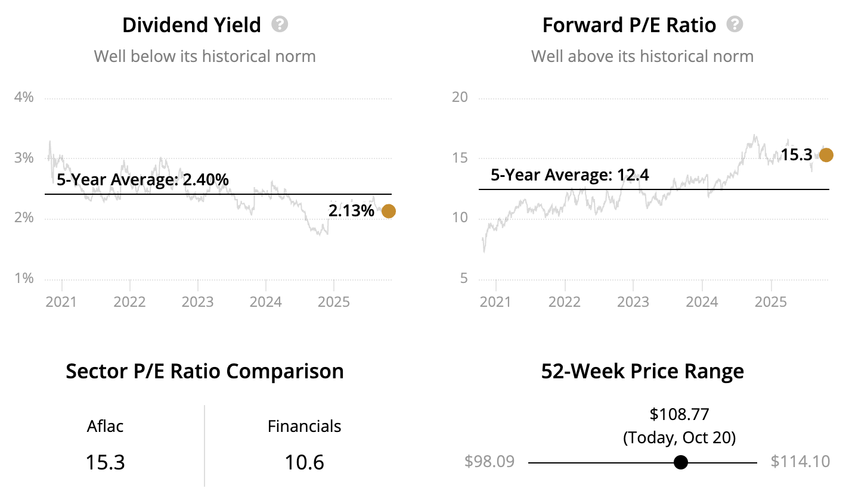Click the gold dot on the dividend yield chart

(x=388, y=211)
